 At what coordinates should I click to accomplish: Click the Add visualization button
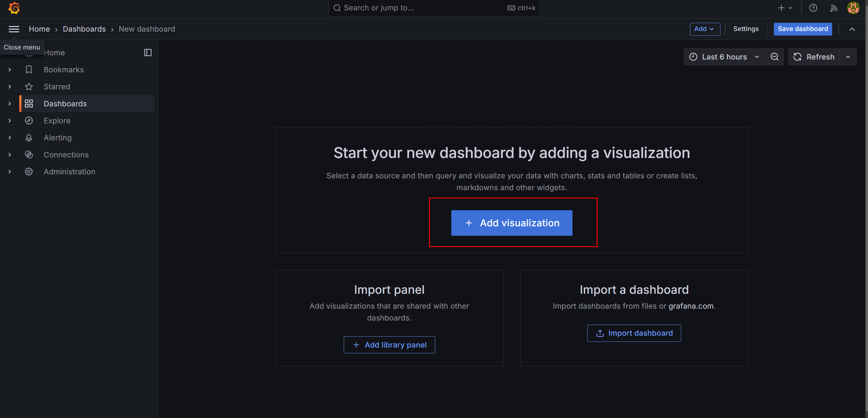coord(511,223)
